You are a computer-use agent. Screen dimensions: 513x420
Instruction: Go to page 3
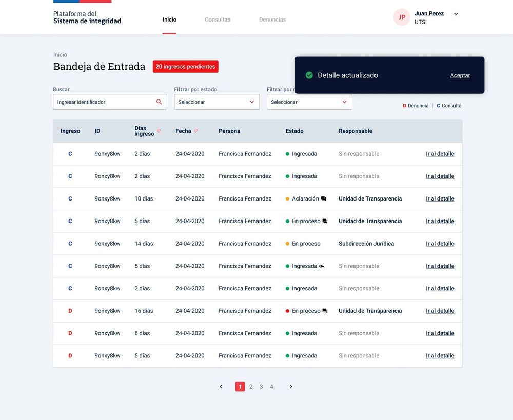pos(261,387)
